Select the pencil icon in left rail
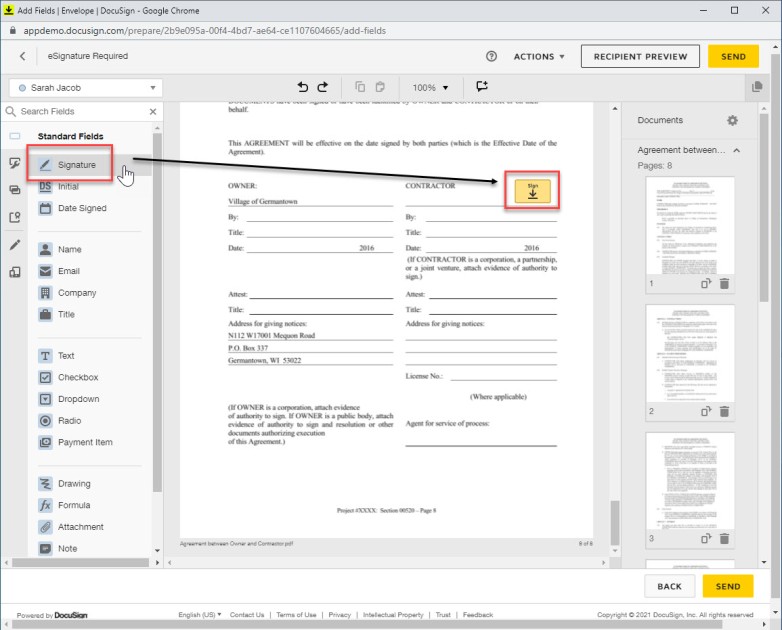782x630 pixels. [x=15, y=244]
